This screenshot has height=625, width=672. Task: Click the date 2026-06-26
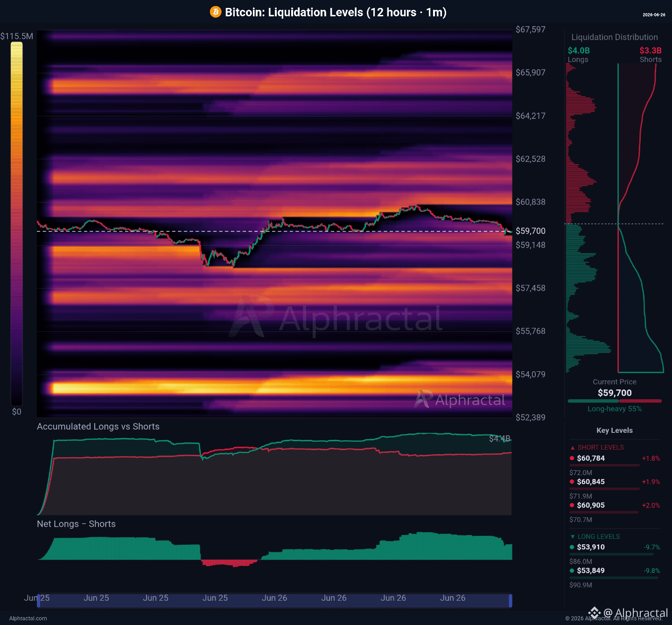(654, 15)
